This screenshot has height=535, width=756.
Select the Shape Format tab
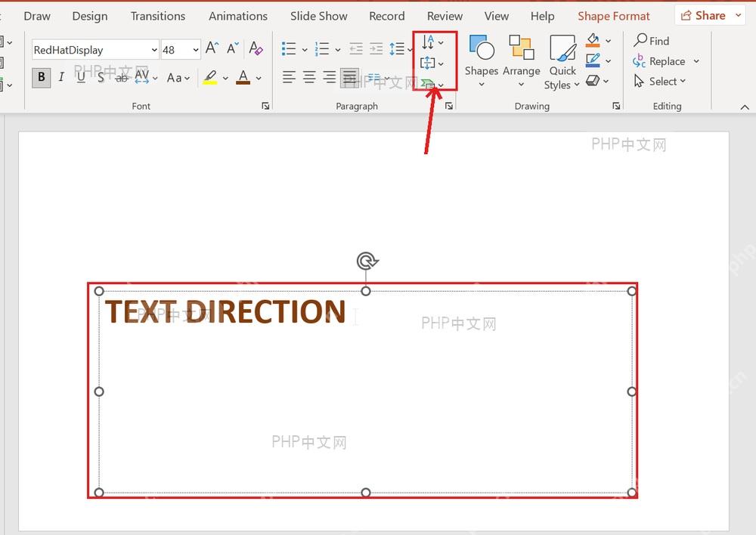(x=614, y=16)
